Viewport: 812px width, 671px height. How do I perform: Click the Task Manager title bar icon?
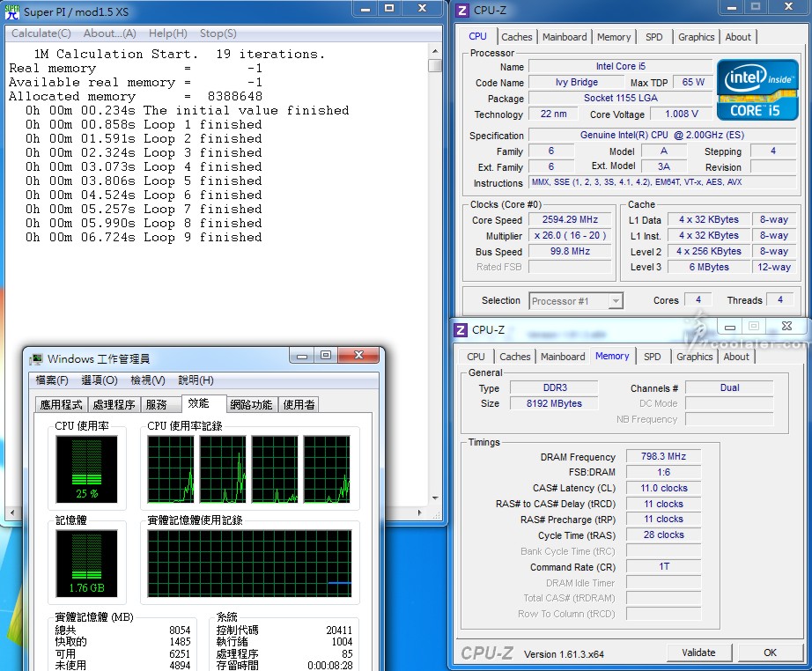point(36,358)
